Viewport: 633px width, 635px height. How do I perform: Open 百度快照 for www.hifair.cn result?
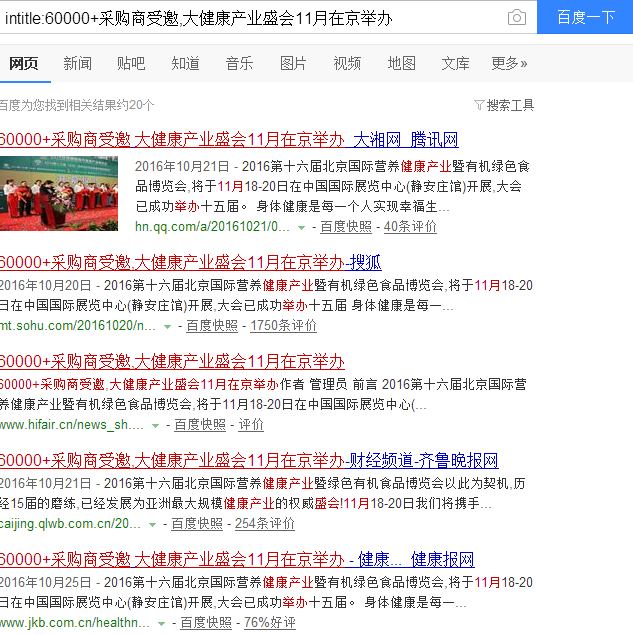(x=200, y=425)
